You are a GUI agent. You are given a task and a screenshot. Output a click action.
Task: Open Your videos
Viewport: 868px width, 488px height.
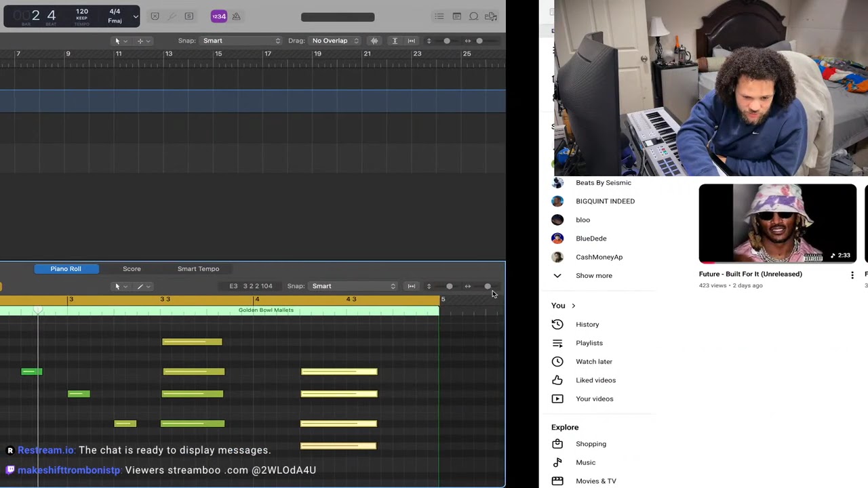point(594,399)
